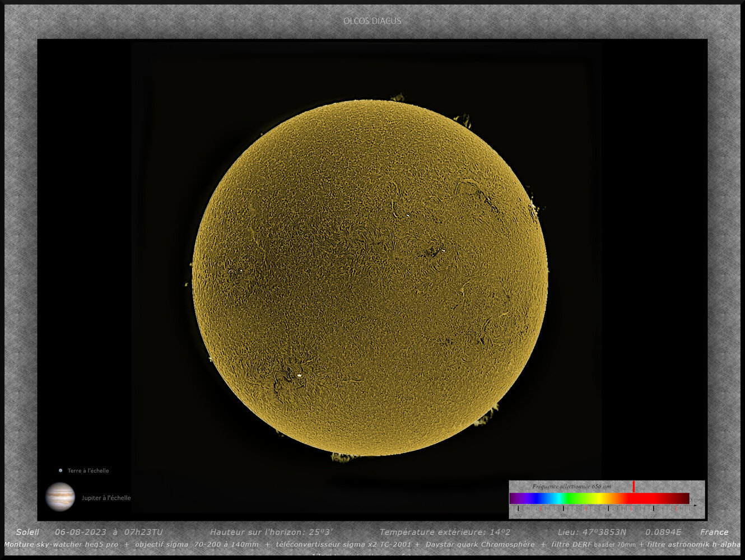Select the 'Soleil' label in status bar
This screenshot has height=560, width=745.
click(27, 531)
